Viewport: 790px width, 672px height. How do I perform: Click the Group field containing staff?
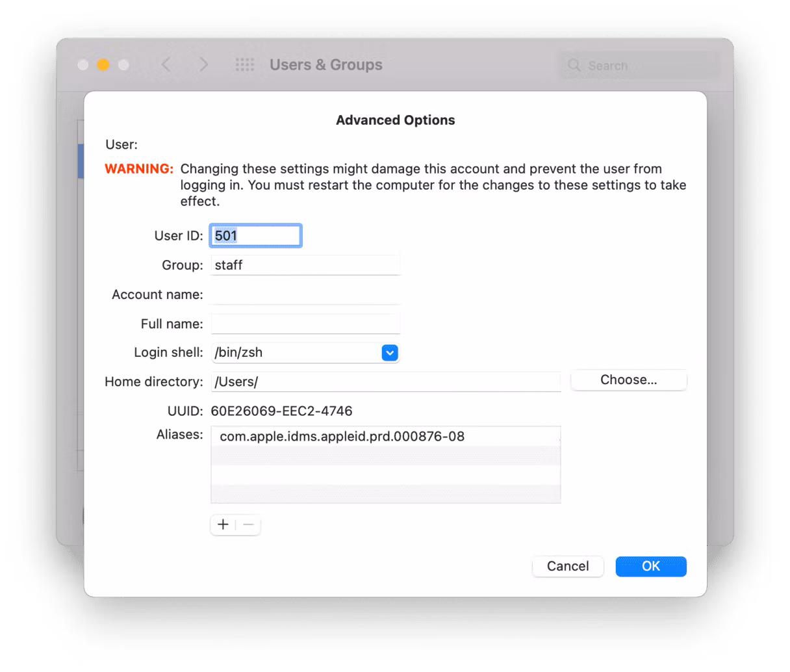pos(305,265)
